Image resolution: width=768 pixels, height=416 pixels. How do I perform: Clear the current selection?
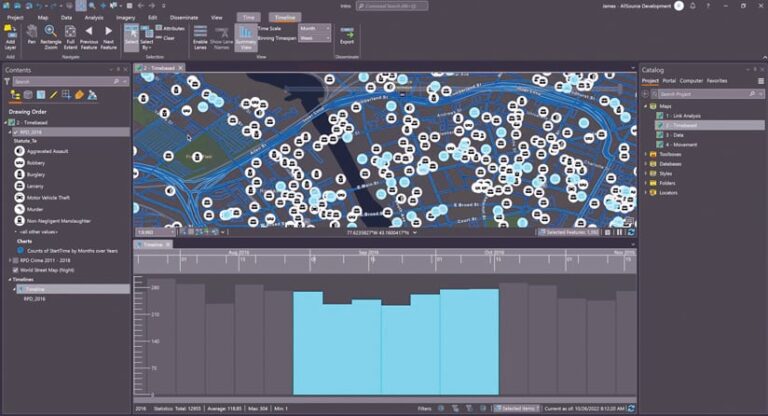click(166, 38)
